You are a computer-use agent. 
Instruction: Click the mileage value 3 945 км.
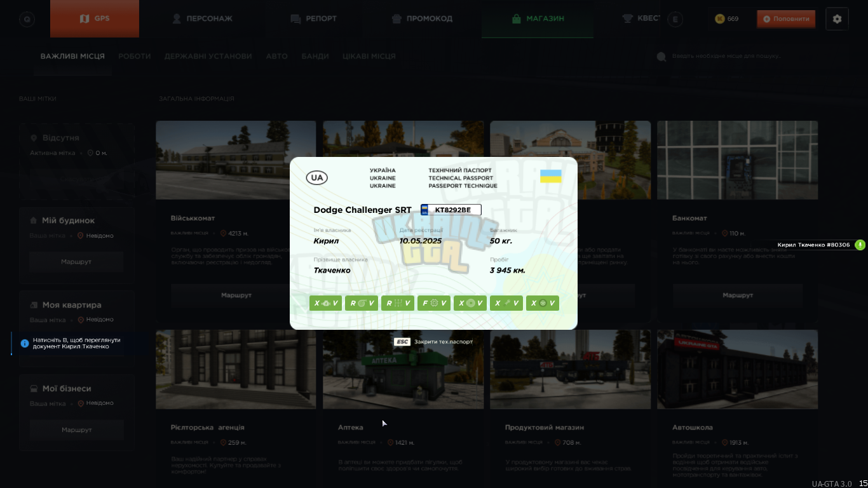coord(508,271)
